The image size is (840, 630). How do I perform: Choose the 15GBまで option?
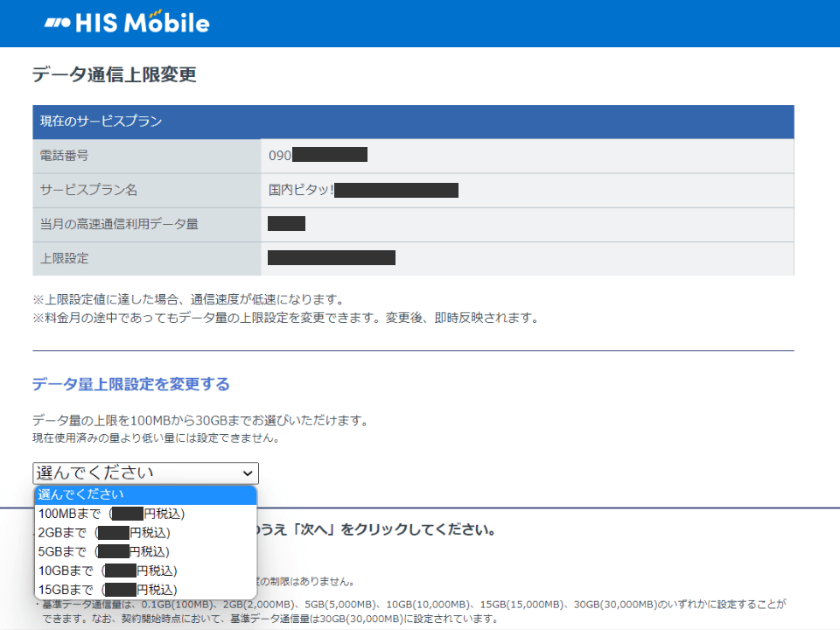pyautogui.click(x=146, y=590)
